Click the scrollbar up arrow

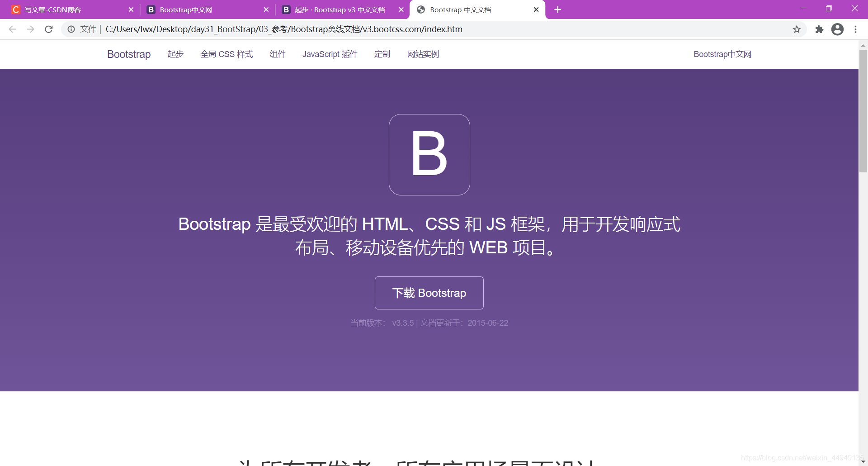pyautogui.click(x=863, y=45)
